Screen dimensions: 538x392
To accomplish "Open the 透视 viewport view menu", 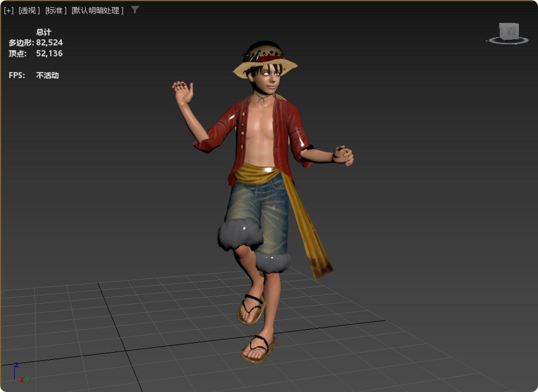I will coord(29,10).
